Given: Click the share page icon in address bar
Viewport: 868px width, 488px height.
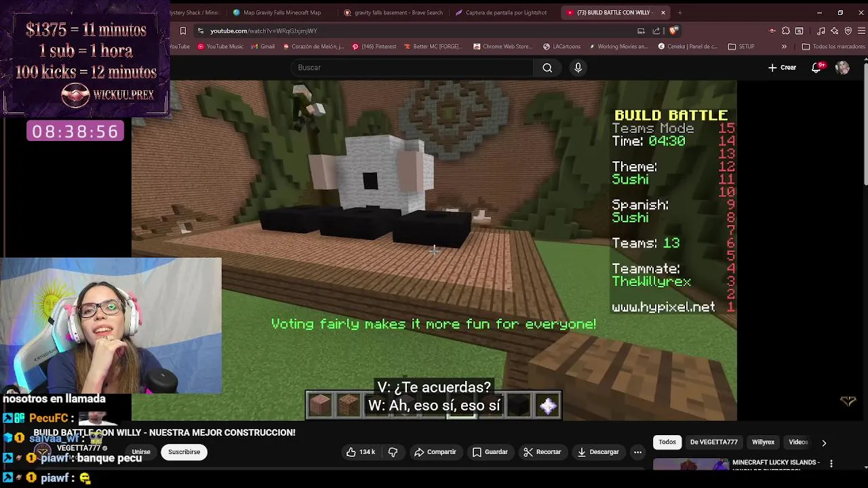Looking at the screenshot, I should click(x=656, y=30).
